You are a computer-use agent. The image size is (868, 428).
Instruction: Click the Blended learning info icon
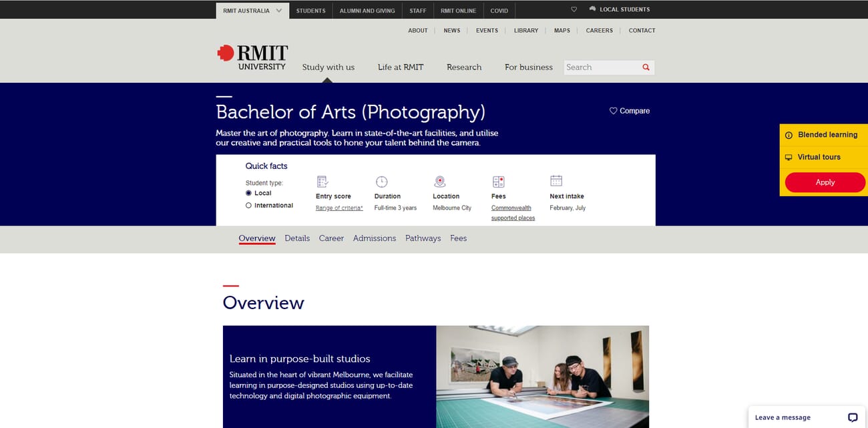[789, 135]
